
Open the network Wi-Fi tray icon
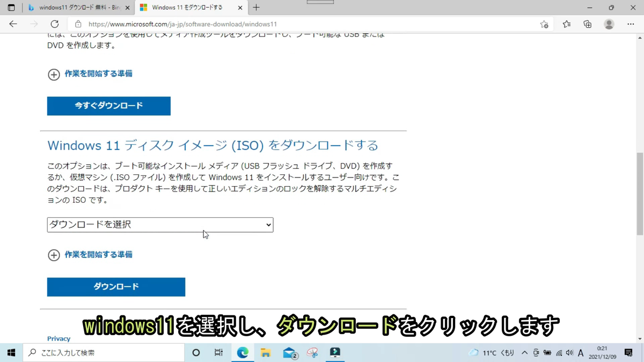559,353
